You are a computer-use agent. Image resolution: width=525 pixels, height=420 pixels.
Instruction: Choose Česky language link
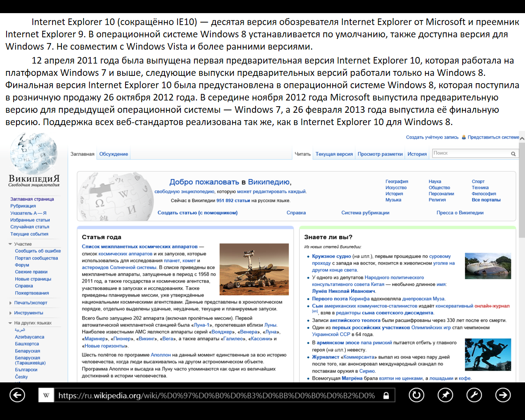(x=21, y=377)
